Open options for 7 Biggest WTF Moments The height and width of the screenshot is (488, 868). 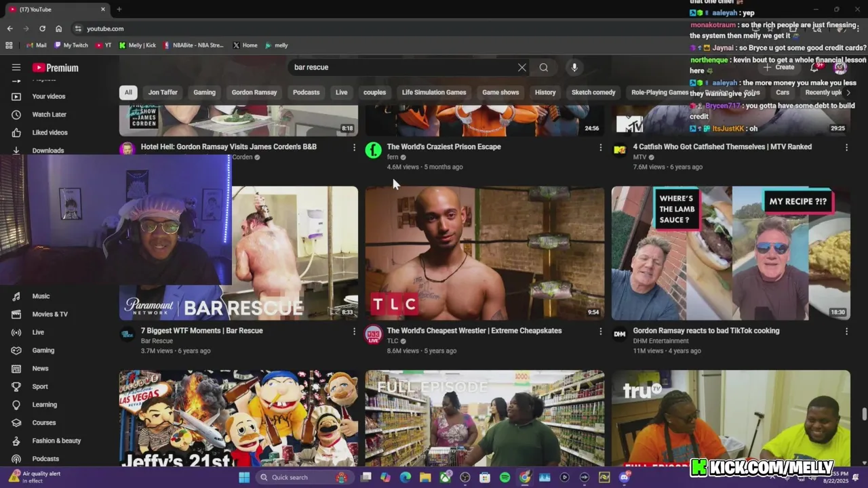click(354, 331)
